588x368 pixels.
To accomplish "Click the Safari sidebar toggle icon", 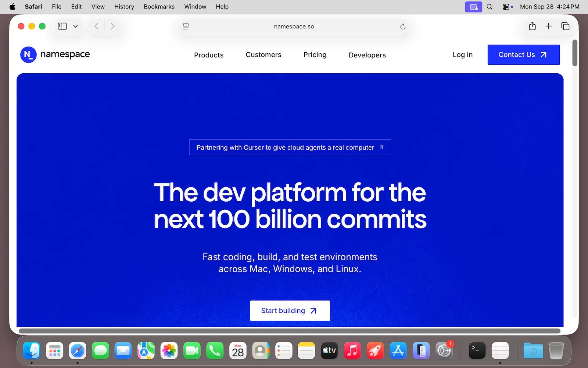I will coord(62,26).
